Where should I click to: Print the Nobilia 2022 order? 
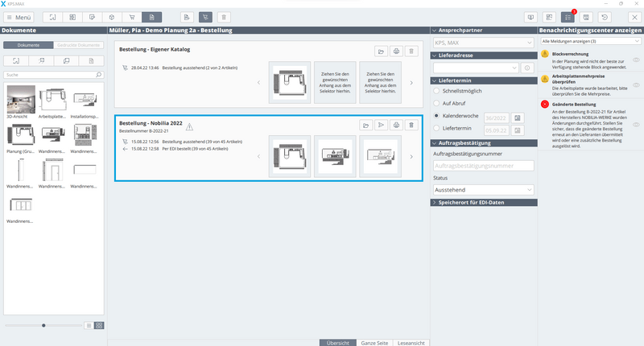click(395, 126)
